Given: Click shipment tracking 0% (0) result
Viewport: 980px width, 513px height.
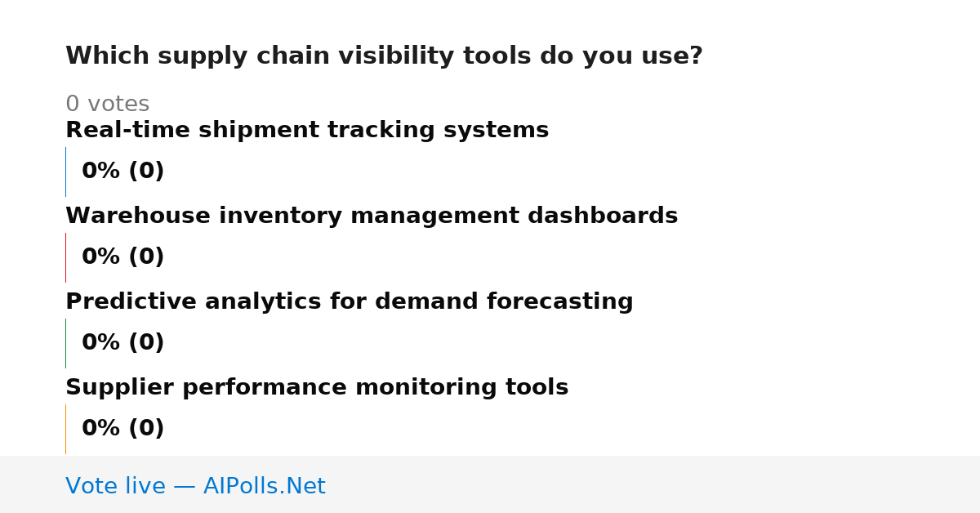Looking at the screenshot, I should click(x=123, y=172).
